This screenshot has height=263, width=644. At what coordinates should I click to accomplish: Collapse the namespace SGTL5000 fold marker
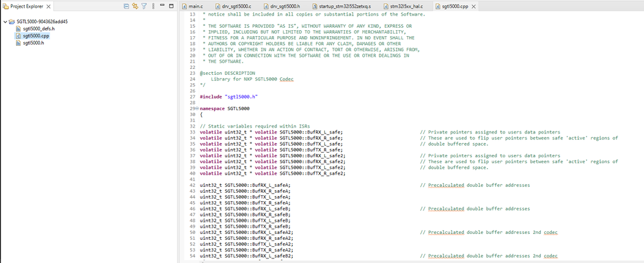tap(197, 109)
